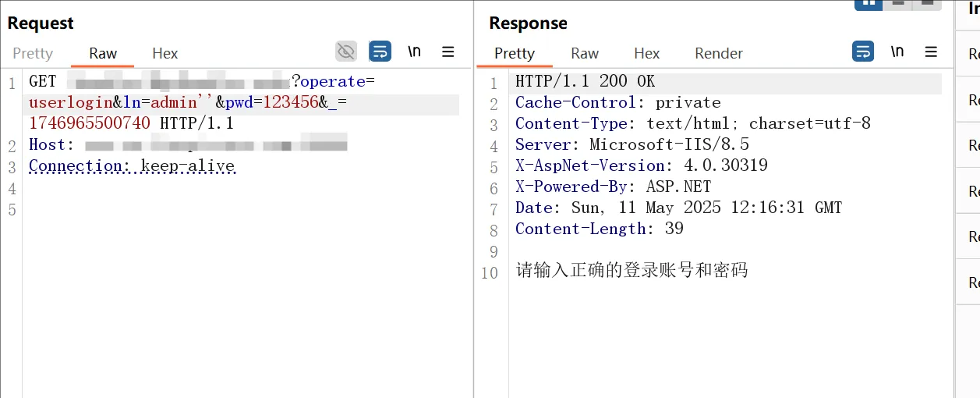Click the GET method in the request line
Viewport: 980px width, 398px height.
pyautogui.click(x=43, y=81)
